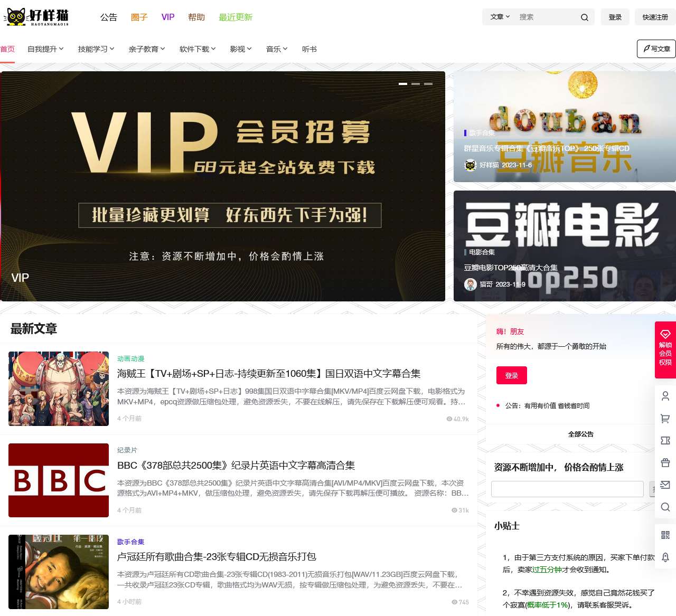Open the 豆瓣音乐 TOP 250 album card
Viewport: 676px width, 616px height.
pos(565,127)
